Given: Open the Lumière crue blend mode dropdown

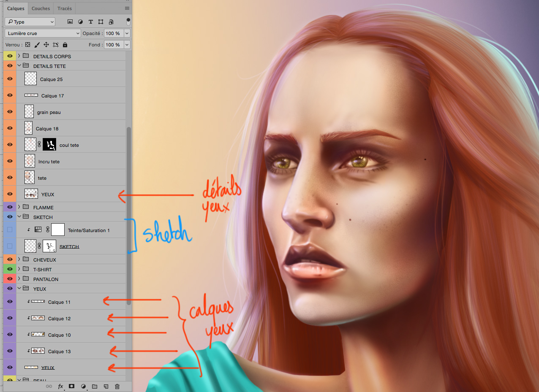Looking at the screenshot, I should coord(43,33).
